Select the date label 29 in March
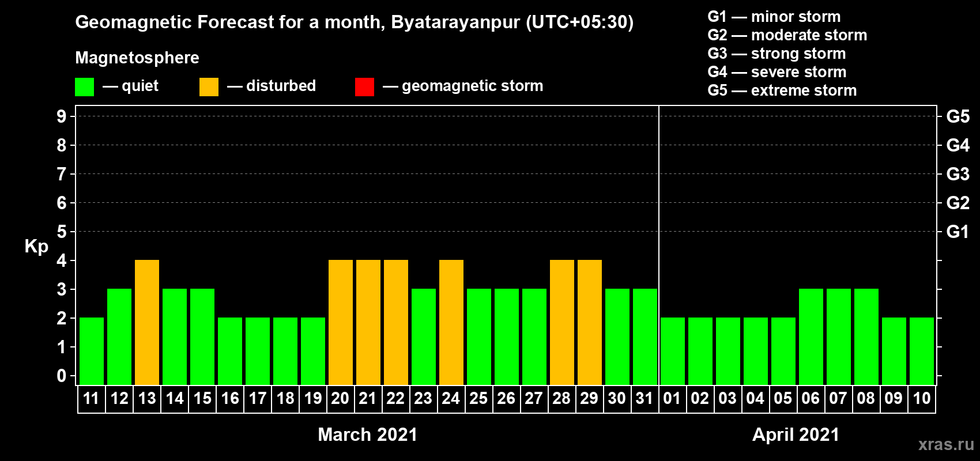 [x=589, y=398]
